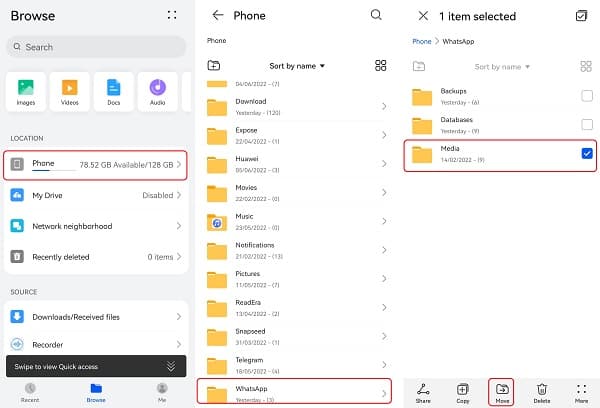
Task: Go back from the Phone screen
Action: pos(218,15)
